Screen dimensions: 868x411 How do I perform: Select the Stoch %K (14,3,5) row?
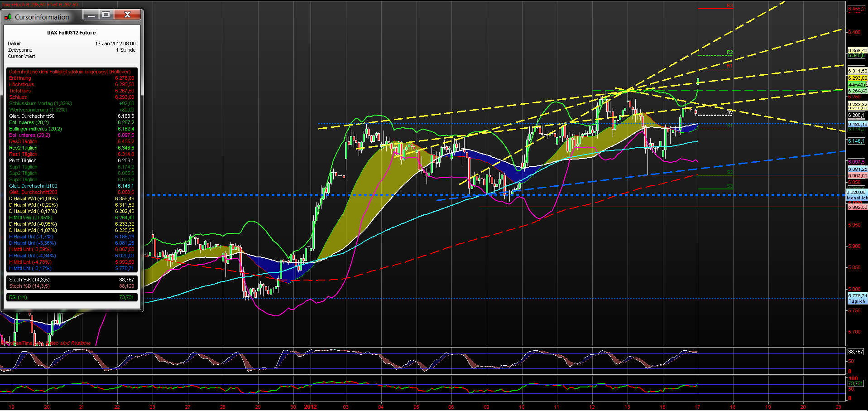tap(27, 280)
